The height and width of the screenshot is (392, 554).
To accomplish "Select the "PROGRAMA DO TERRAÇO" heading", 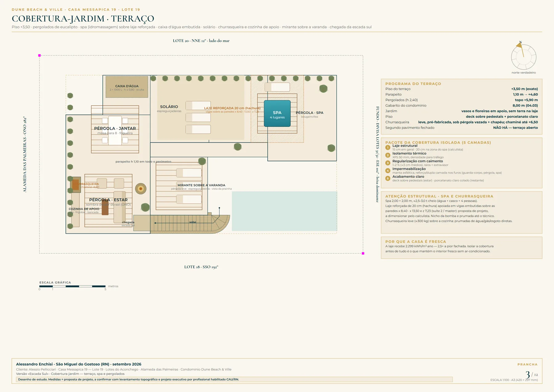I will [x=413, y=84].
